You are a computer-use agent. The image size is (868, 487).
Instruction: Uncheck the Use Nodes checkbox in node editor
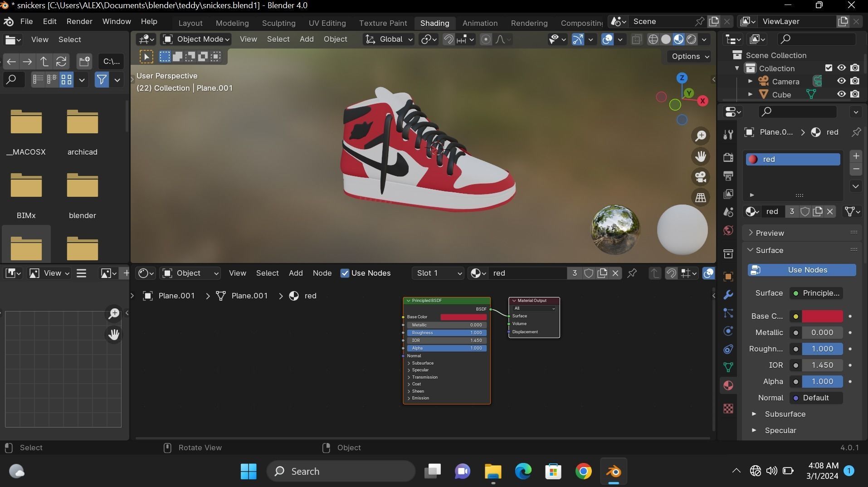point(345,273)
